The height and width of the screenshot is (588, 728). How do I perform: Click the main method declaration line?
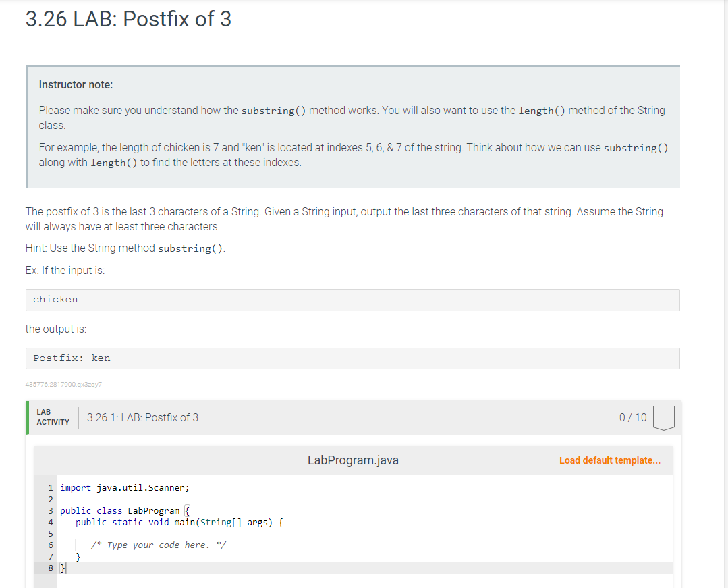coord(179,522)
